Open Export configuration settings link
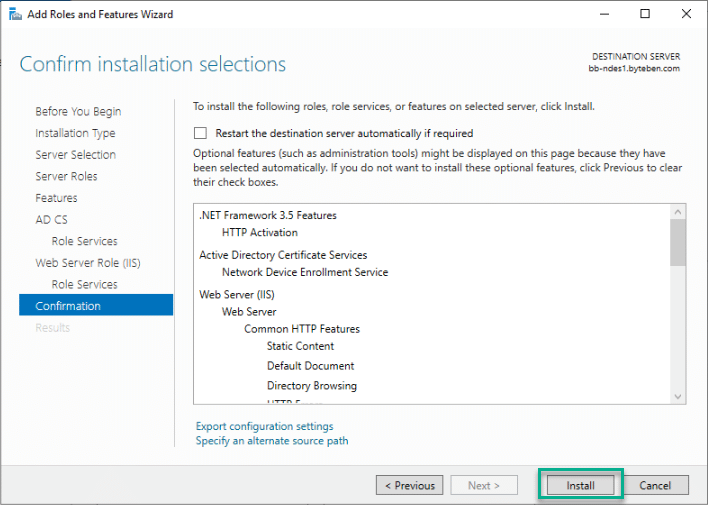Screen dimensions: 708x505 265,426
